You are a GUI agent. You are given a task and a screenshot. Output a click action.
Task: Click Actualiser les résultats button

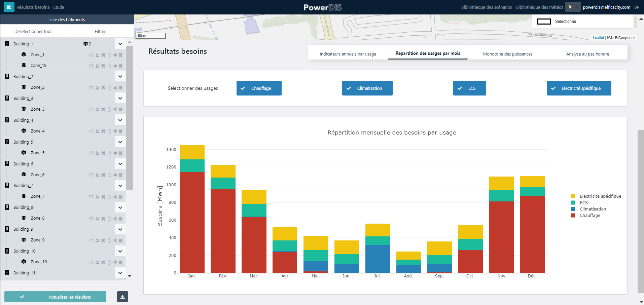pos(55,297)
